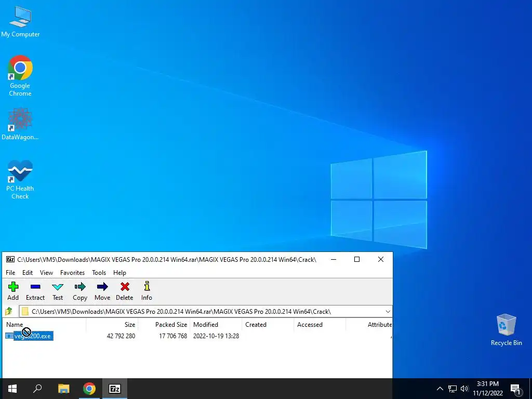Open Google Chrome desktop shortcut
Screen dimensions: 532x399
point(20,76)
